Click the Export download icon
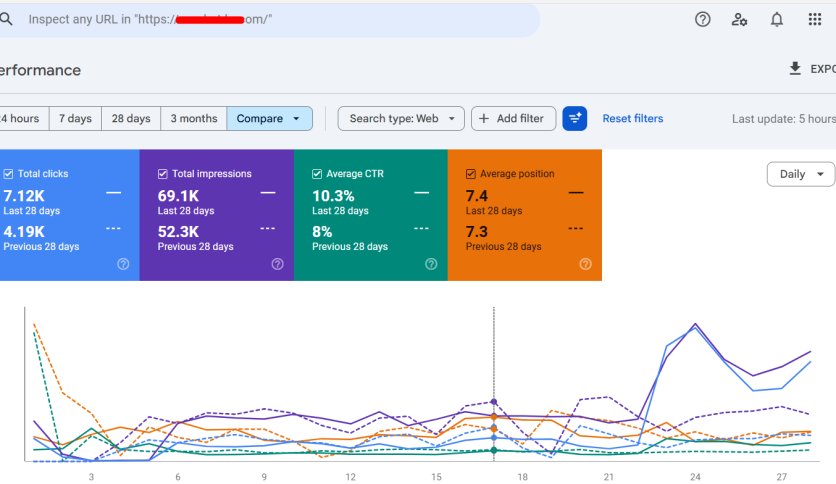The height and width of the screenshot is (484, 836). point(794,69)
